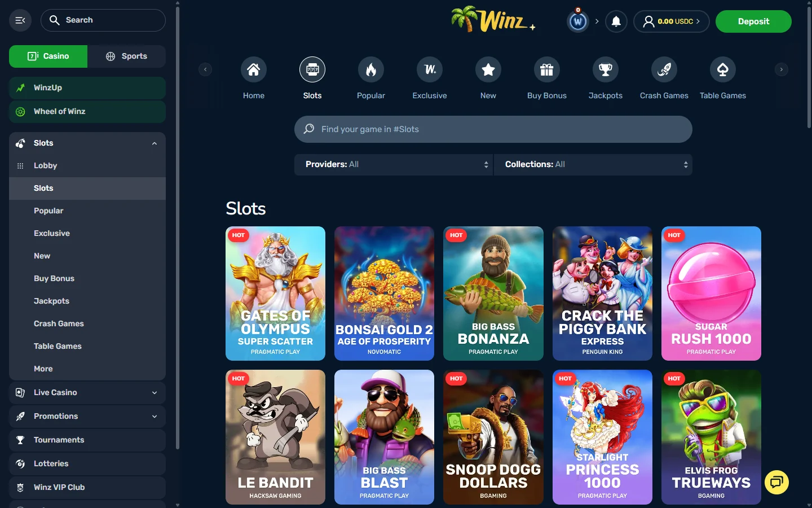Click the Winz palm tree logo
812x508 pixels.
pos(493,19)
